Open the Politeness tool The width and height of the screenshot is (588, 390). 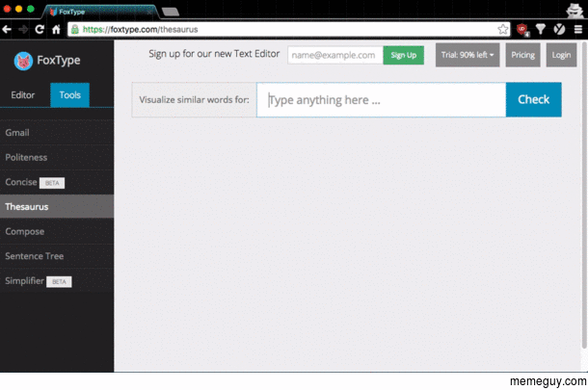[x=57, y=157]
